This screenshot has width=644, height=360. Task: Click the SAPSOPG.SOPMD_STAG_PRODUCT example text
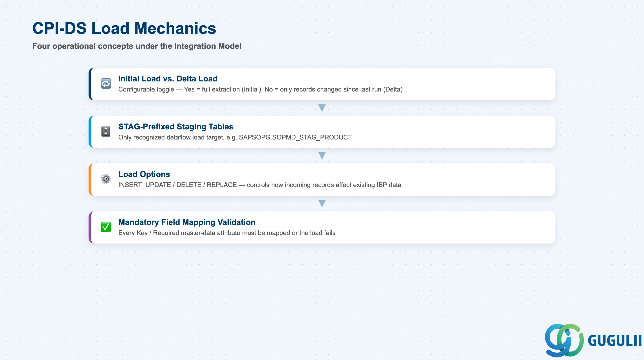[x=295, y=137]
